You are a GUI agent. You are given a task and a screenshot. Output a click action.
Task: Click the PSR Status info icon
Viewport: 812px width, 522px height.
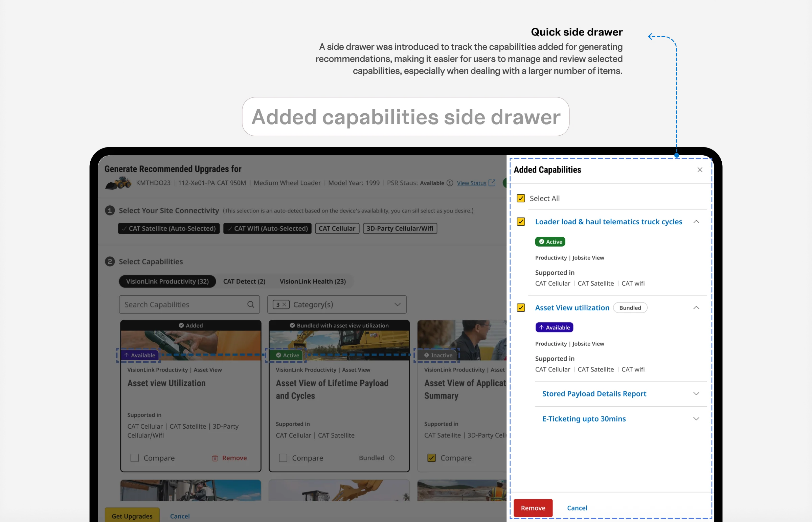tap(450, 183)
